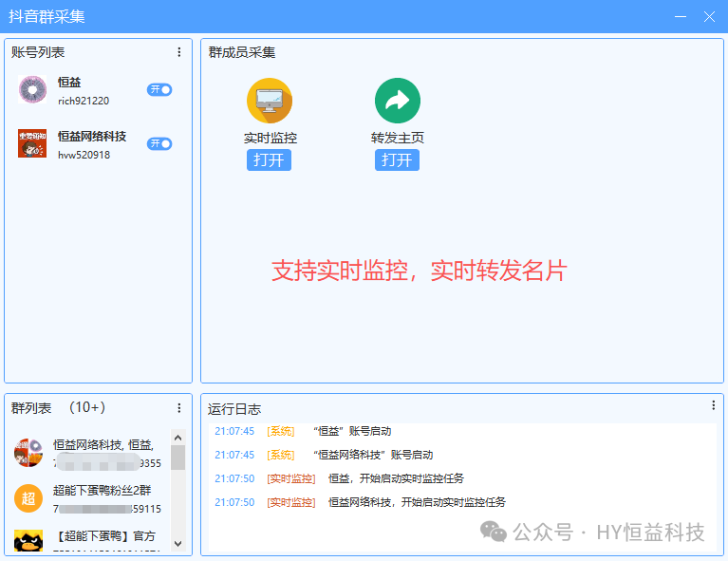Viewport: 728px width, 561px height.
Task: Open the 群列表 three-dot menu
Action: click(x=179, y=408)
